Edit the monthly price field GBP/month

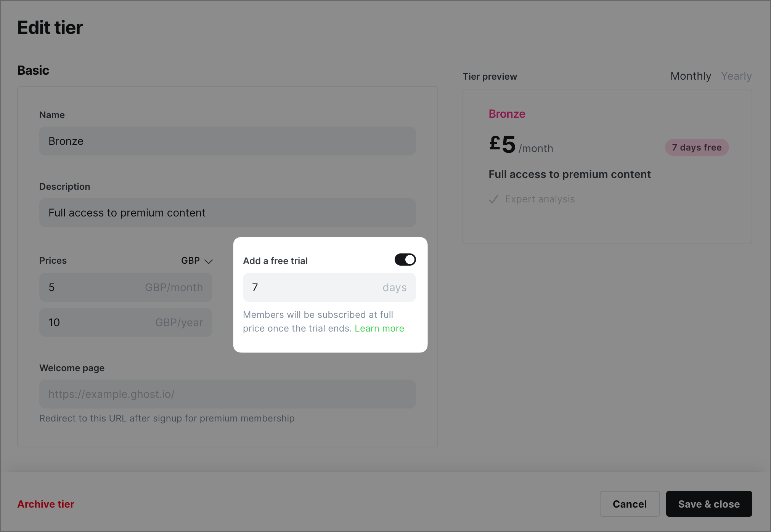pos(126,287)
